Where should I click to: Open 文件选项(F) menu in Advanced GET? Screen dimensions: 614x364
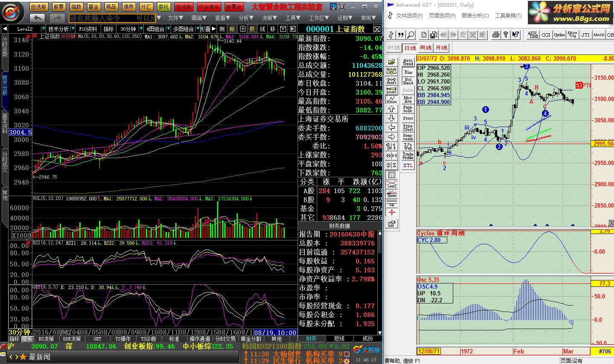tap(409, 16)
